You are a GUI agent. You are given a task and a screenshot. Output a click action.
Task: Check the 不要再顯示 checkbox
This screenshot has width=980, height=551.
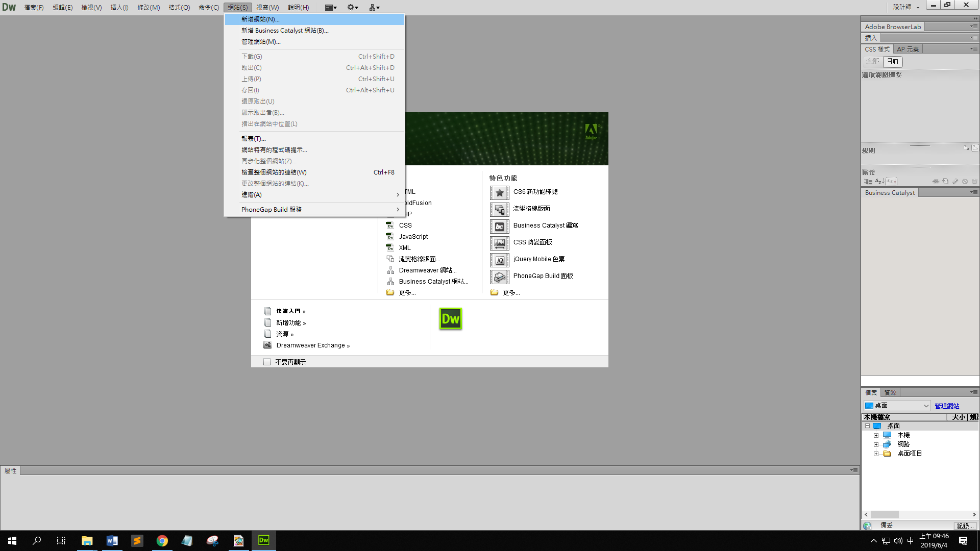click(x=267, y=362)
